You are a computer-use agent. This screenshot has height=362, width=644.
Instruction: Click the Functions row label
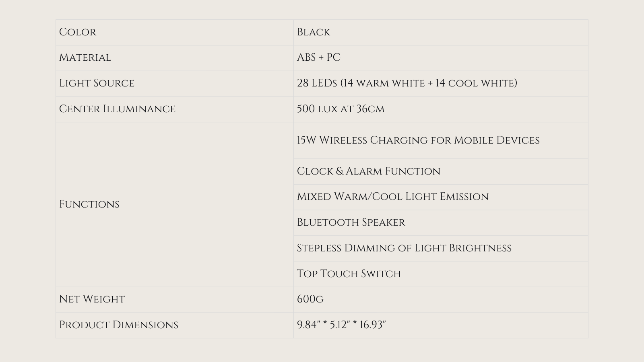pos(89,204)
